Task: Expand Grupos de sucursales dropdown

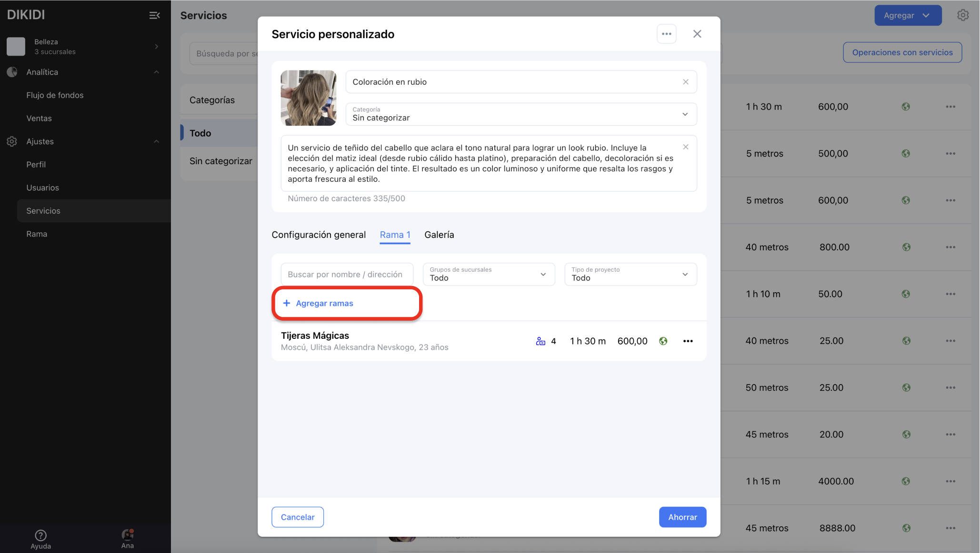Action: pos(489,274)
